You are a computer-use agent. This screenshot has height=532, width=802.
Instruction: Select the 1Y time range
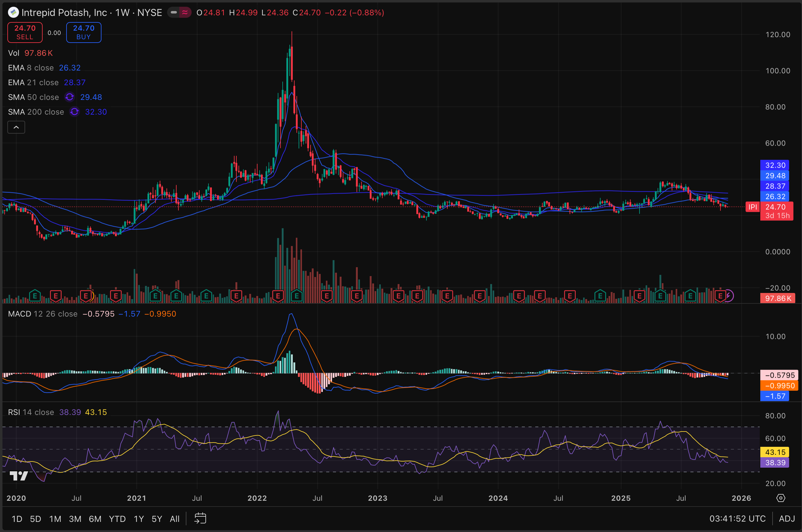(139, 519)
